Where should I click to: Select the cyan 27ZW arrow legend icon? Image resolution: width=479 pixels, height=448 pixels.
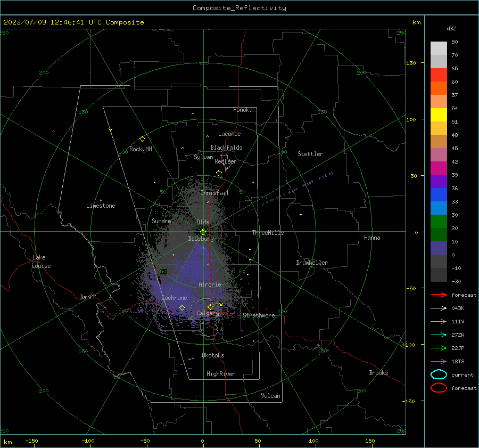(x=439, y=335)
